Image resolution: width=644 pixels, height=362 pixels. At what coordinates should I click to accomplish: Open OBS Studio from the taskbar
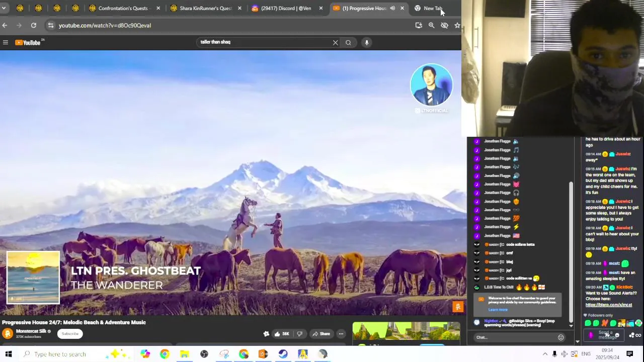click(x=204, y=354)
